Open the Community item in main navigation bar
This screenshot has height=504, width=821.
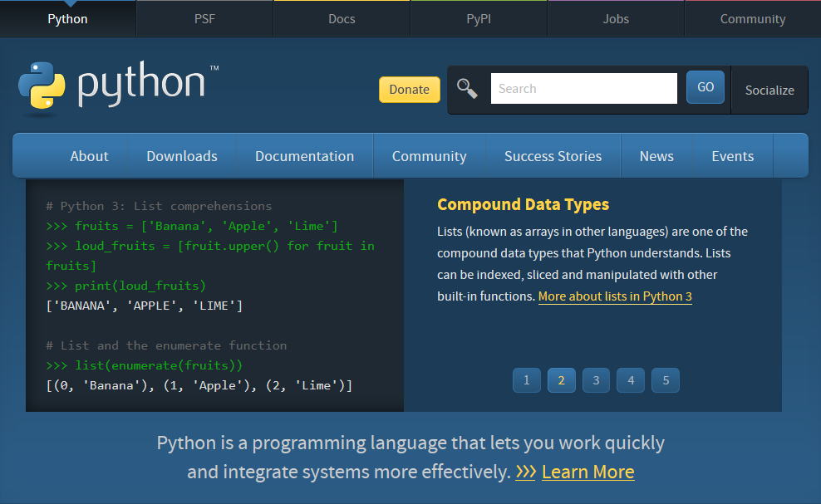[430, 156]
